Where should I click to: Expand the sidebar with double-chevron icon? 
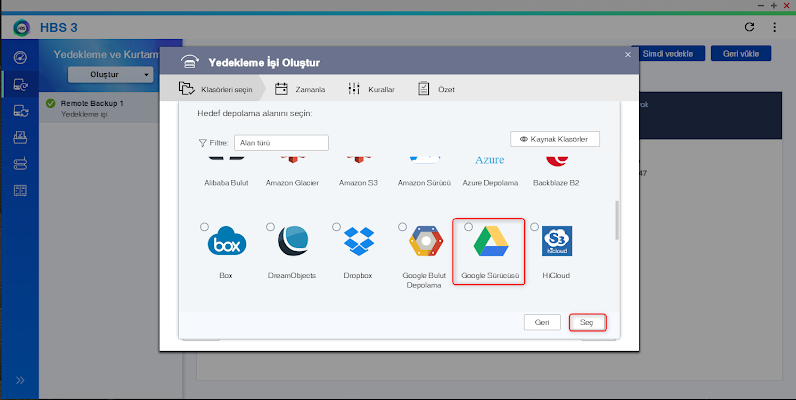click(x=20, y=380)
